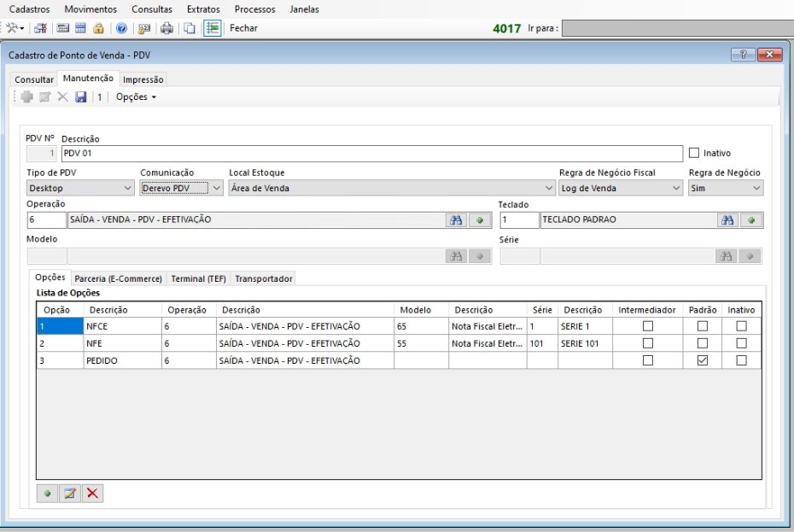Click the Fechar button in toolbar
Screen dimensions: 794x532
(243, 28)
